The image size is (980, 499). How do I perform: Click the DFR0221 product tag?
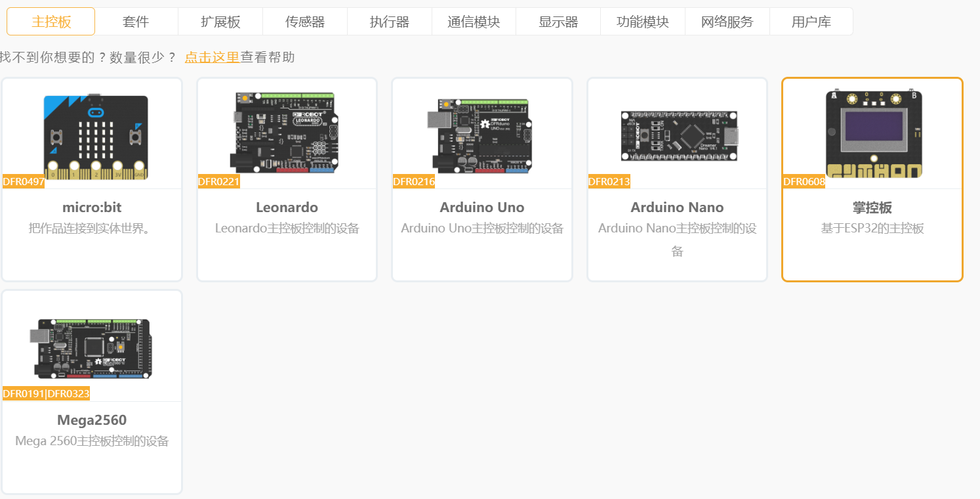(x=219, y=182)
